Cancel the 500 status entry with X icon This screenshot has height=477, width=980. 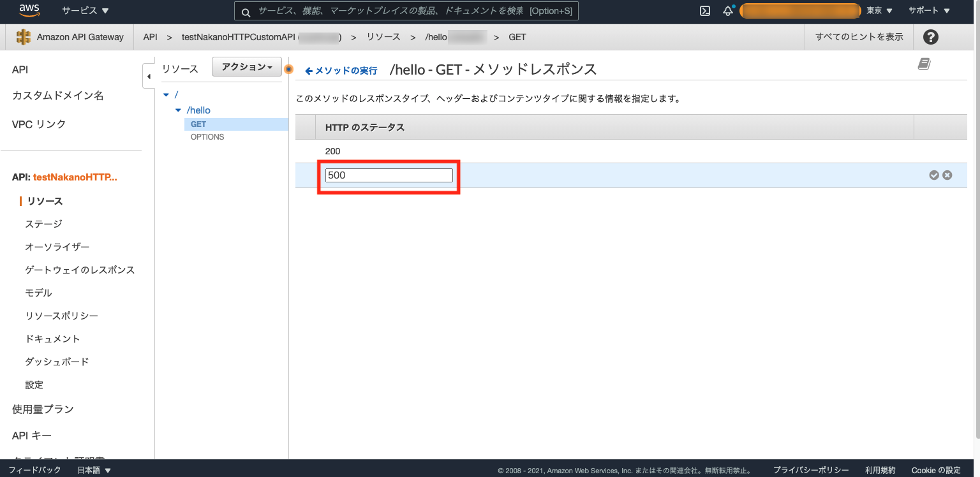click(947, 175)
